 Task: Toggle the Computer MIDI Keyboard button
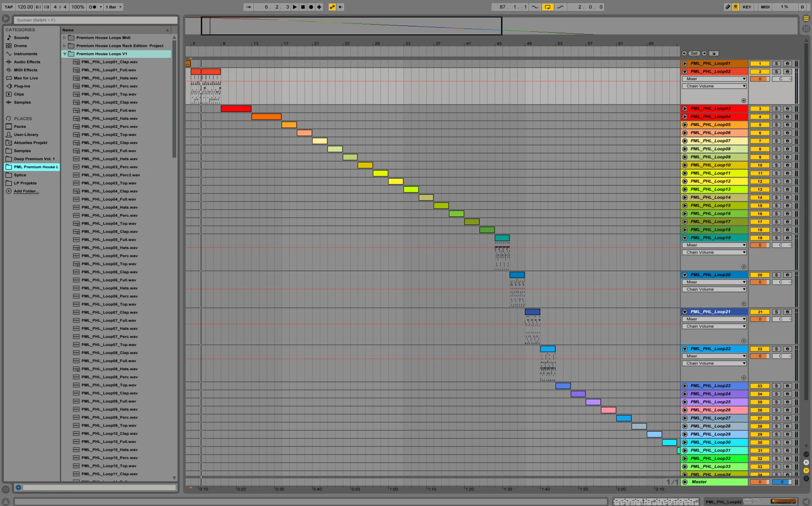(735, 7)
